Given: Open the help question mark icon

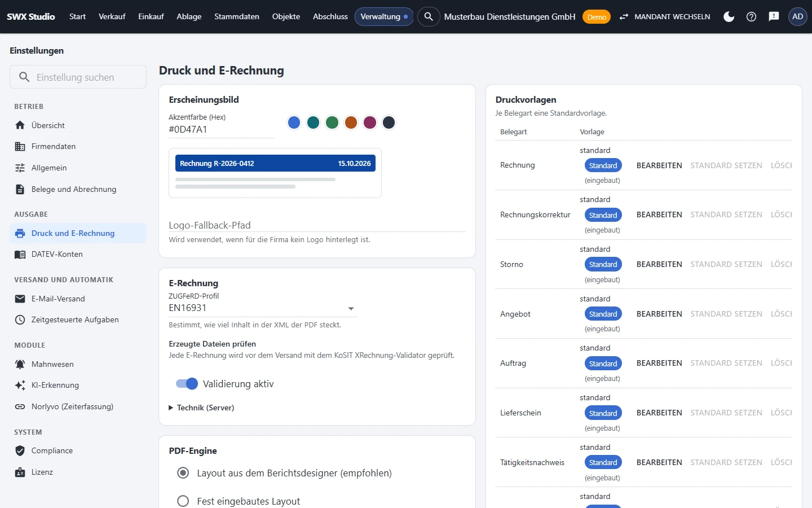Looking at the screenshot, I should coord(751,16).
